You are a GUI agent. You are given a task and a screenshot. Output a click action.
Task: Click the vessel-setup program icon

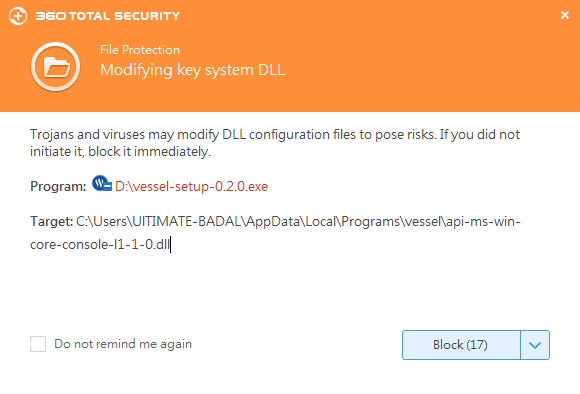point(102,184)
